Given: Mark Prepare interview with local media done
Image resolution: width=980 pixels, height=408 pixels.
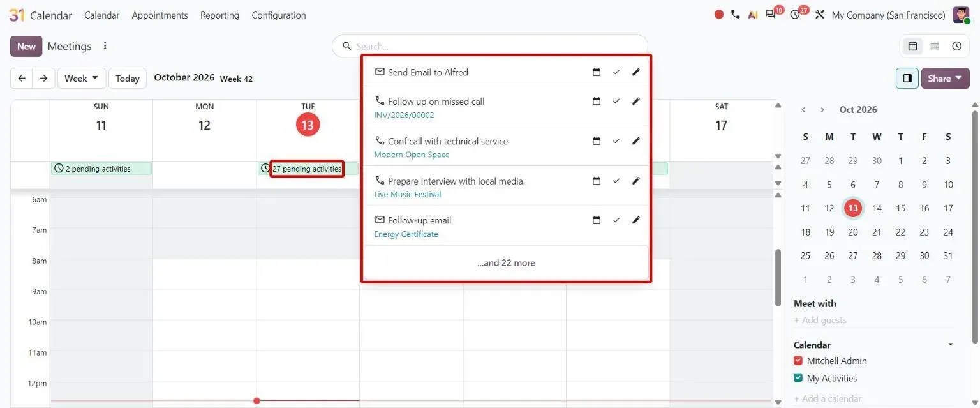Looking at the screenshot, I should click(x=616, y=181).
